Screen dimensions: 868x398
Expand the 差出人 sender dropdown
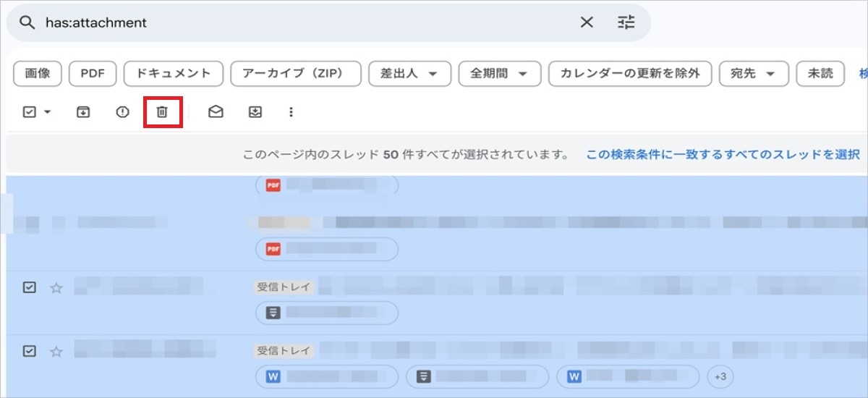tap(409, 73)
